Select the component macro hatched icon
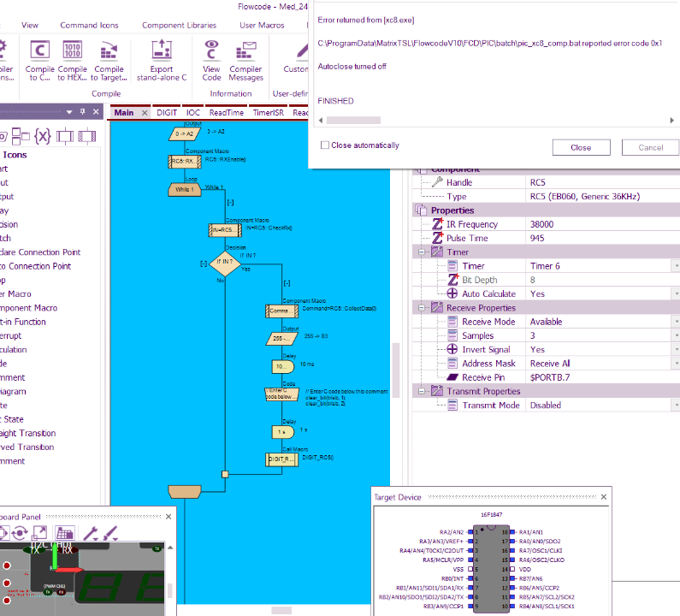 click(86, 136)
